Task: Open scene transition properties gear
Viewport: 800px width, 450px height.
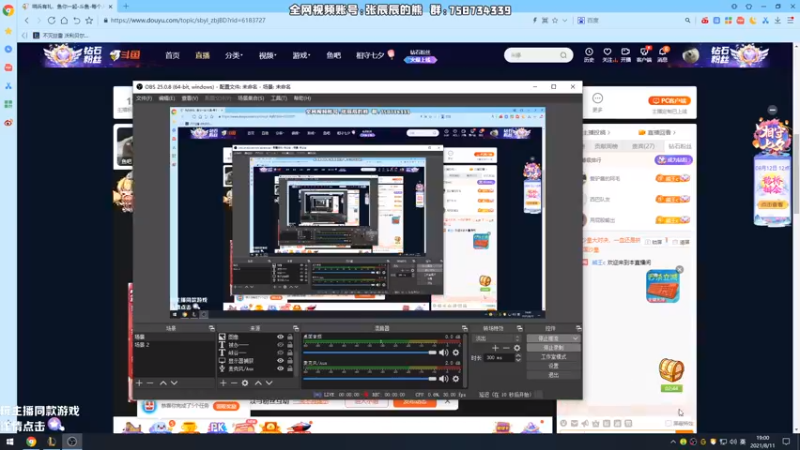Action: click(x=517, y=348)
